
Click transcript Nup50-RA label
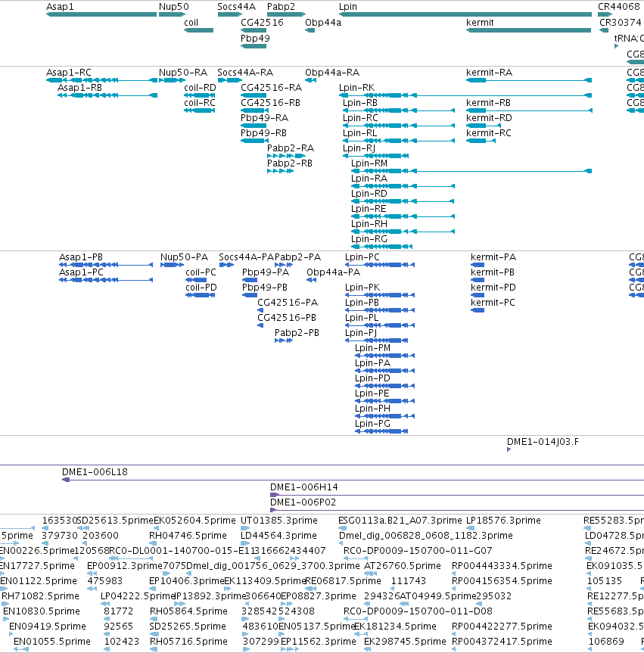tap(183, 73)
